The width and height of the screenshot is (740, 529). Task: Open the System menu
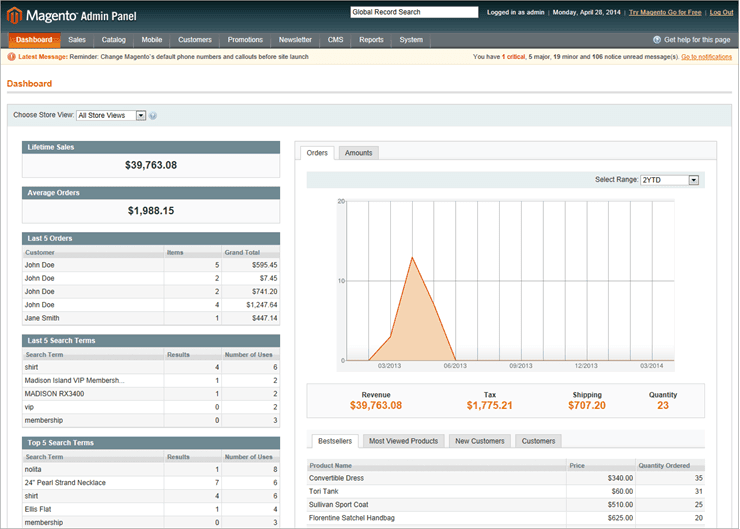pos(411,40)
